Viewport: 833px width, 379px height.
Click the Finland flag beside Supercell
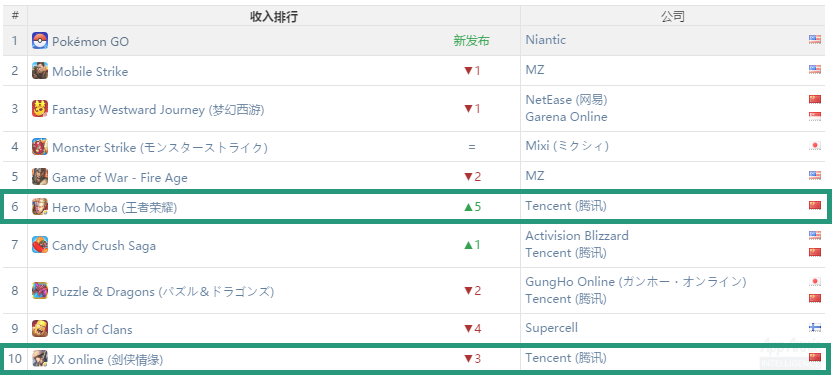coord(815,327)
